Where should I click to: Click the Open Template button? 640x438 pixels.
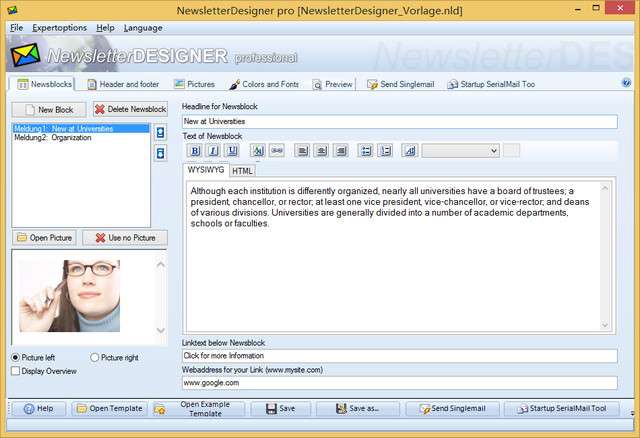click(109, 408)
